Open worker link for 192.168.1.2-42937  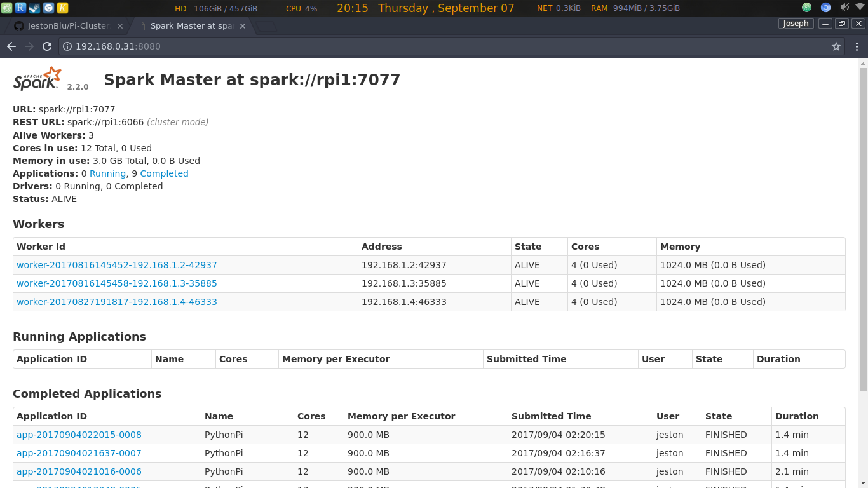tap(117, 265)
